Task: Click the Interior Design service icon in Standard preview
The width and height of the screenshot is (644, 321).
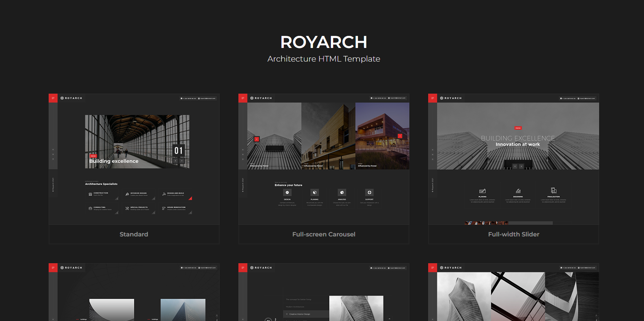Action: click(x=127, y=194)
